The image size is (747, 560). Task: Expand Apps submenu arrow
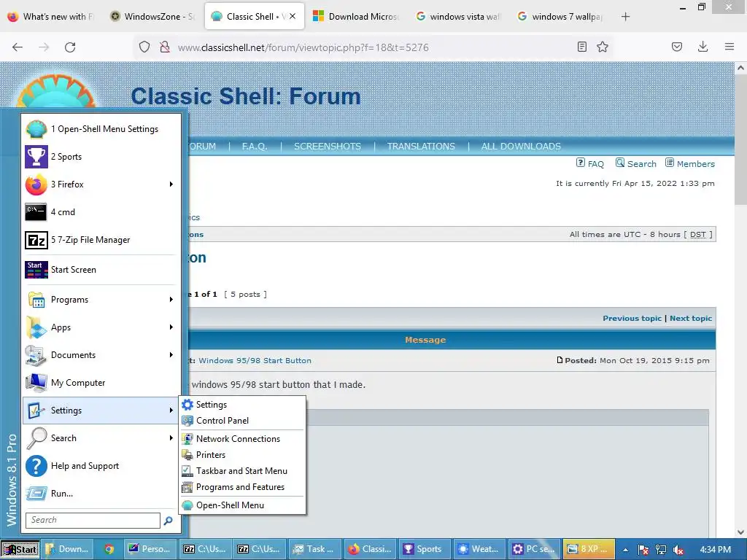click(171, 327)
